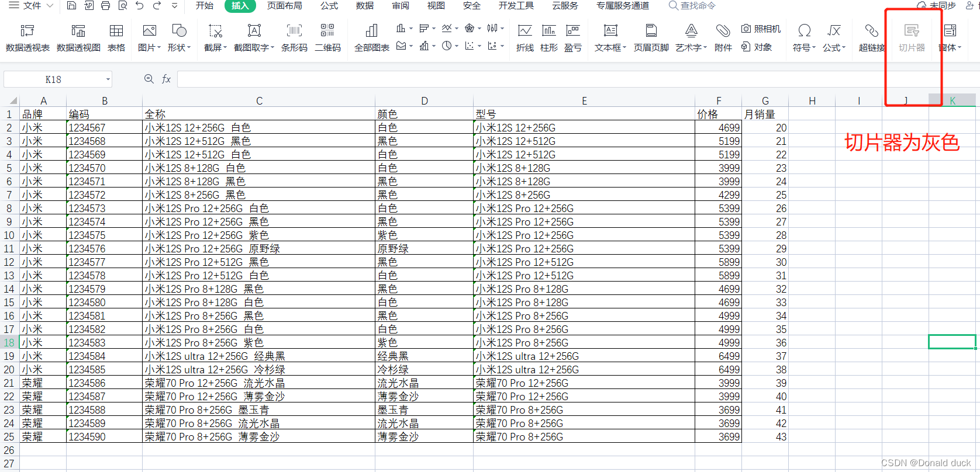Redo the last action

(157, 6)
